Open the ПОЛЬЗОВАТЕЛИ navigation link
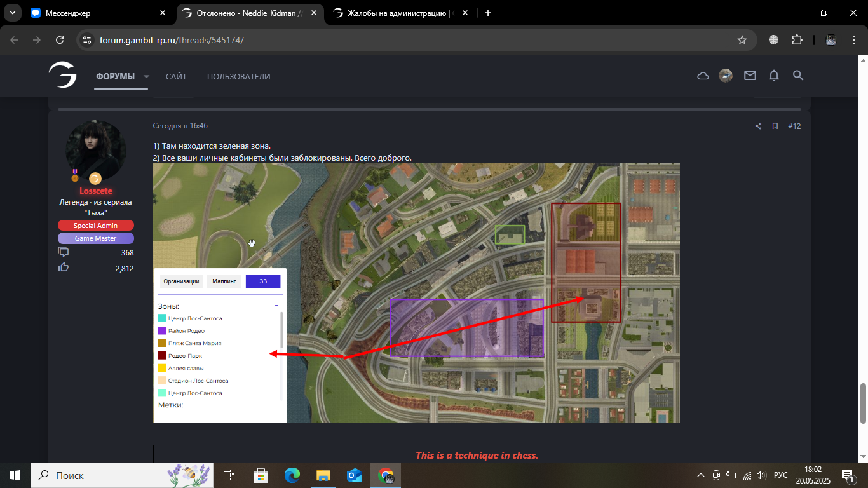868x488 pixels. click(238, 76)
